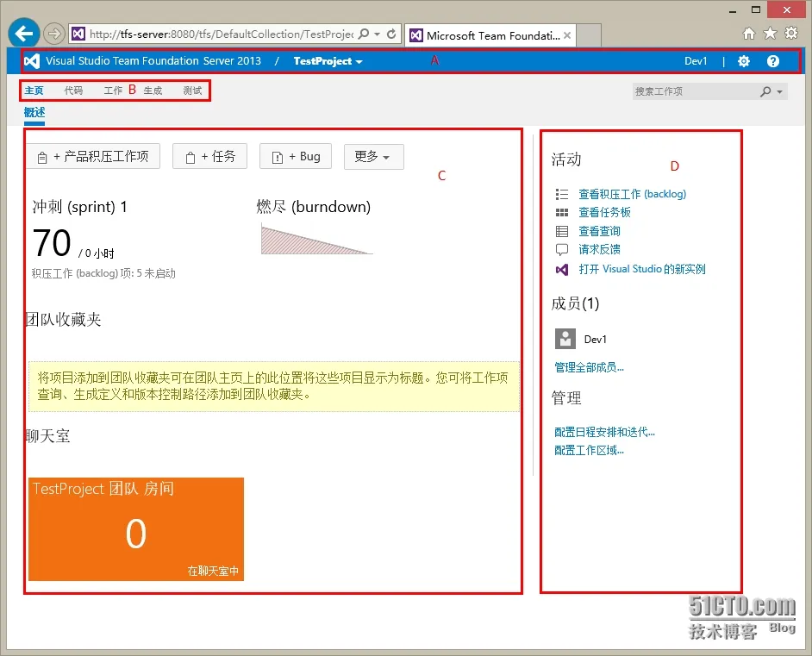Click the Dev1 member avatar icon
This screenshot has width=812, height=656.
point(565,339)
